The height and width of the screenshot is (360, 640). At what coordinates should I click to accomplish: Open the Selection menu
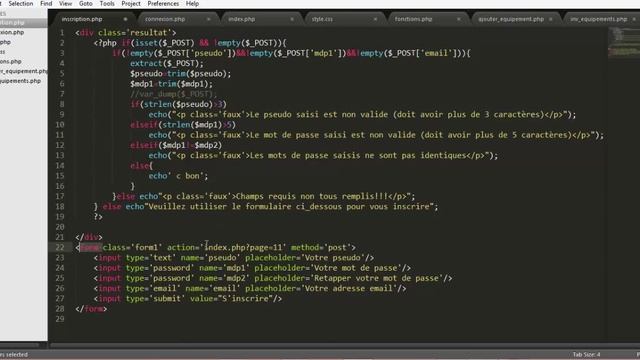click(x=20, y=4)
